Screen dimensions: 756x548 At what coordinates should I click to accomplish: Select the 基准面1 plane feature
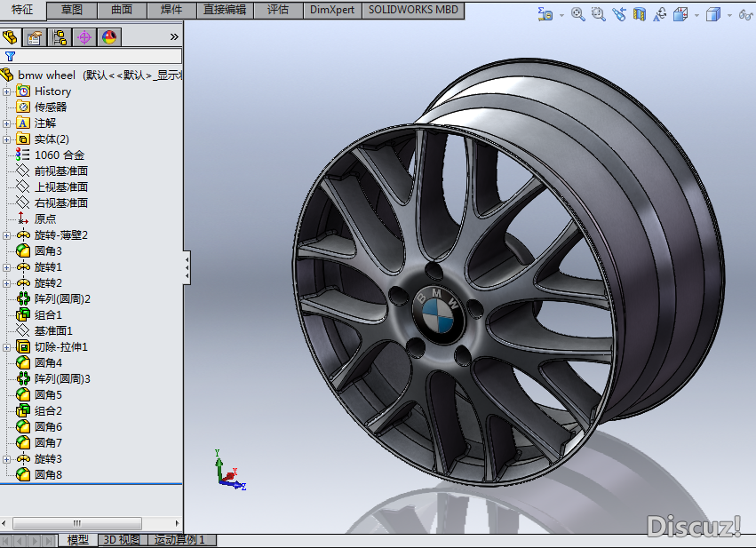point(53,331)
